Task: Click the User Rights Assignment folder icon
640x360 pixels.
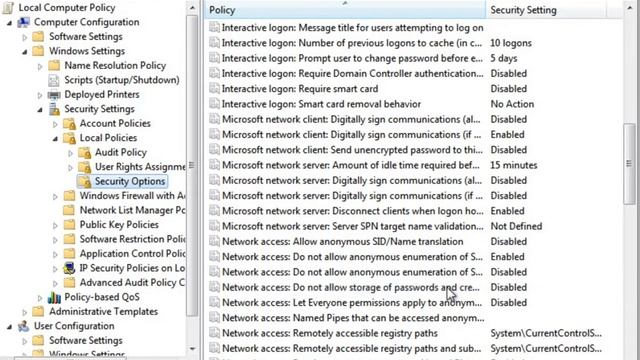Action: click(x=85, y=167)
